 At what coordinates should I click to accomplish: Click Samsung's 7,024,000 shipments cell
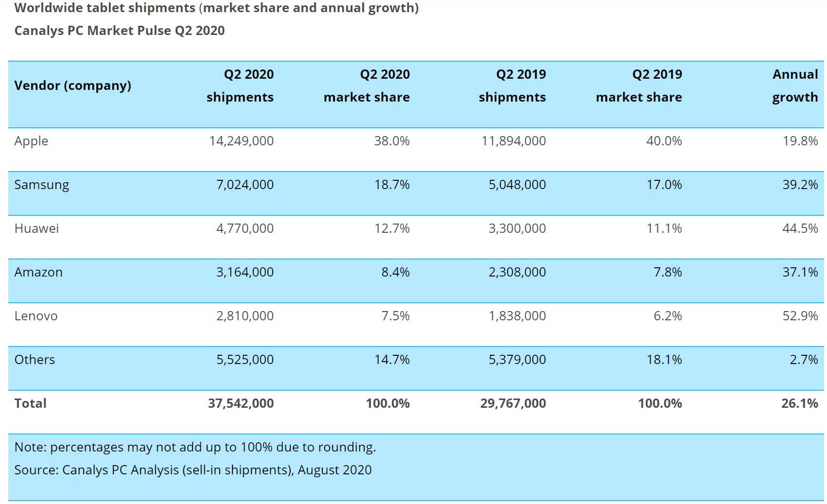coord(245,185)
